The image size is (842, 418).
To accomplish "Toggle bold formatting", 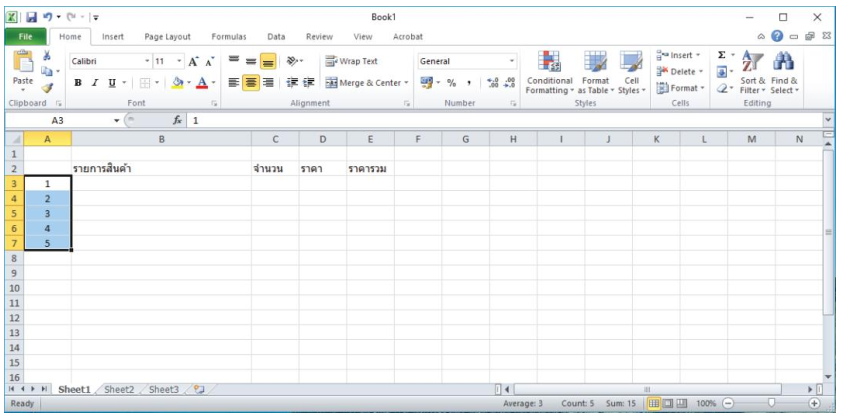I will coord(79,84).
